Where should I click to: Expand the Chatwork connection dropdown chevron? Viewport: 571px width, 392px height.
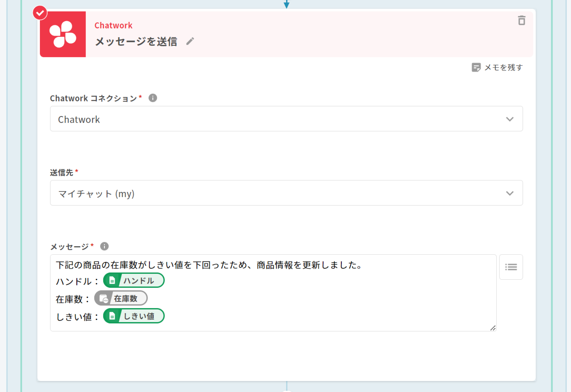[509, 119]
